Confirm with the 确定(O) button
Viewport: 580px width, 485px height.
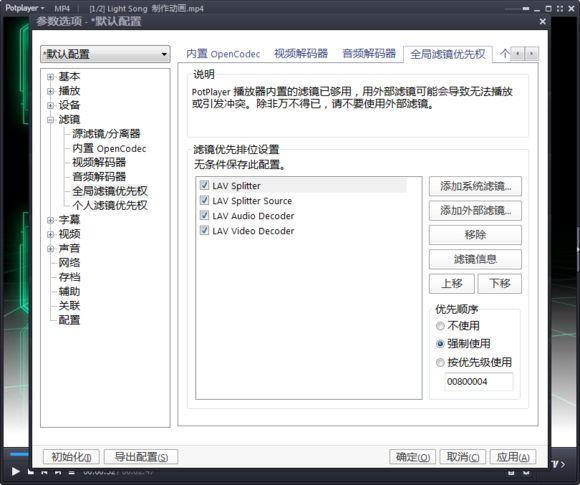[x=412, y=457]
